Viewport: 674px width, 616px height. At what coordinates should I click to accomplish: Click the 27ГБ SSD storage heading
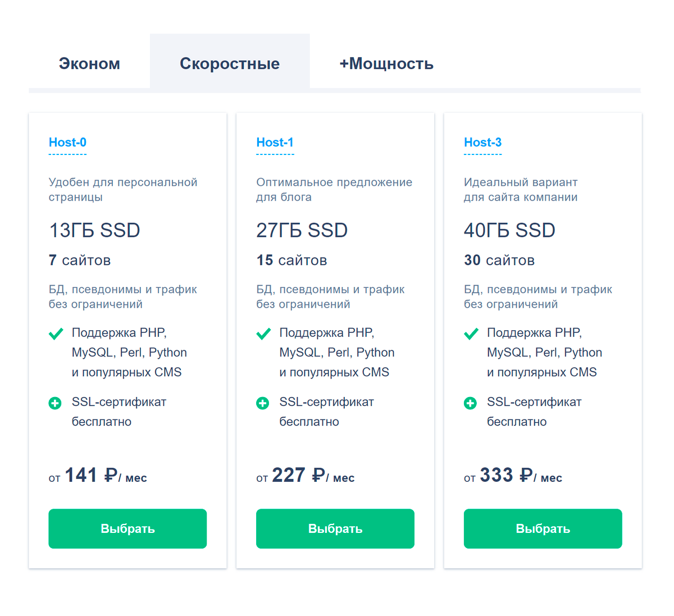302,230
